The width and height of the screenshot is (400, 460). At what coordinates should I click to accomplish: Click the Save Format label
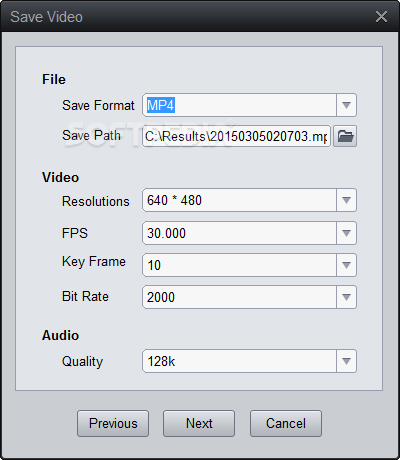tap(98, 105)
